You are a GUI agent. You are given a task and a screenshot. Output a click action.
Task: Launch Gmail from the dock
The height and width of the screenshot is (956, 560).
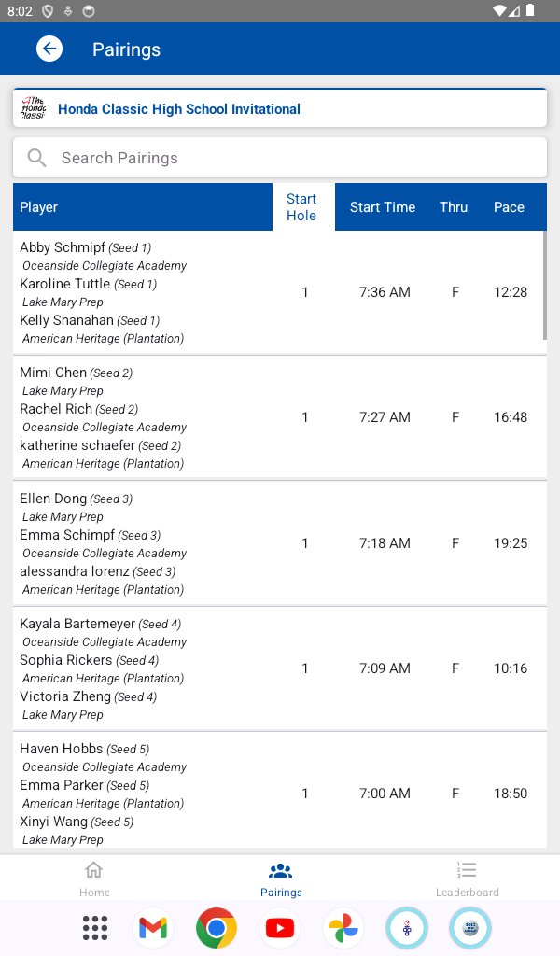pyautogui.click(x=153, y=928)
